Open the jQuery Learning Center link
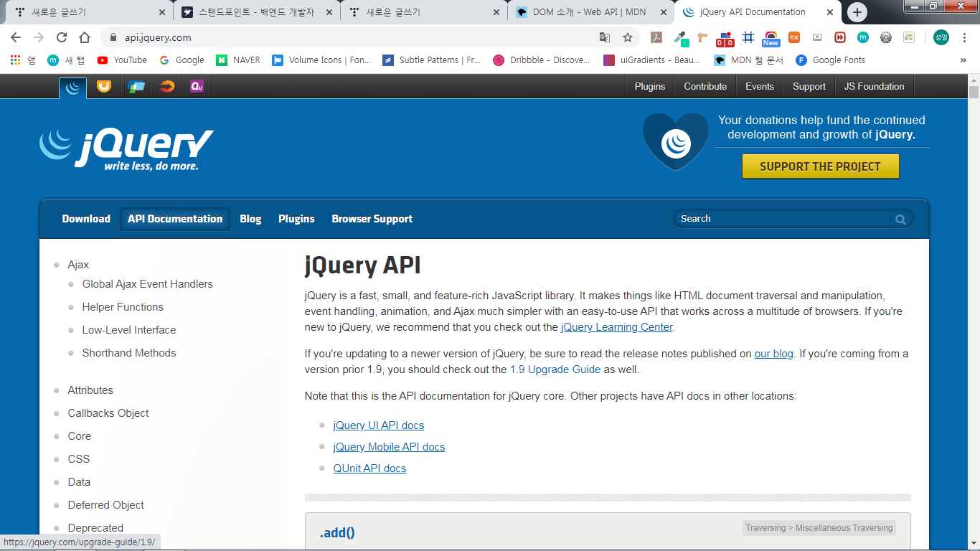This screenshot has width=980, height=551. [617, 327]
